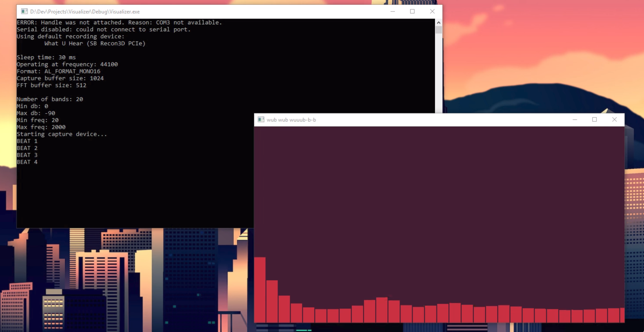Click the last spectrum bar at window's right edge

622,315
